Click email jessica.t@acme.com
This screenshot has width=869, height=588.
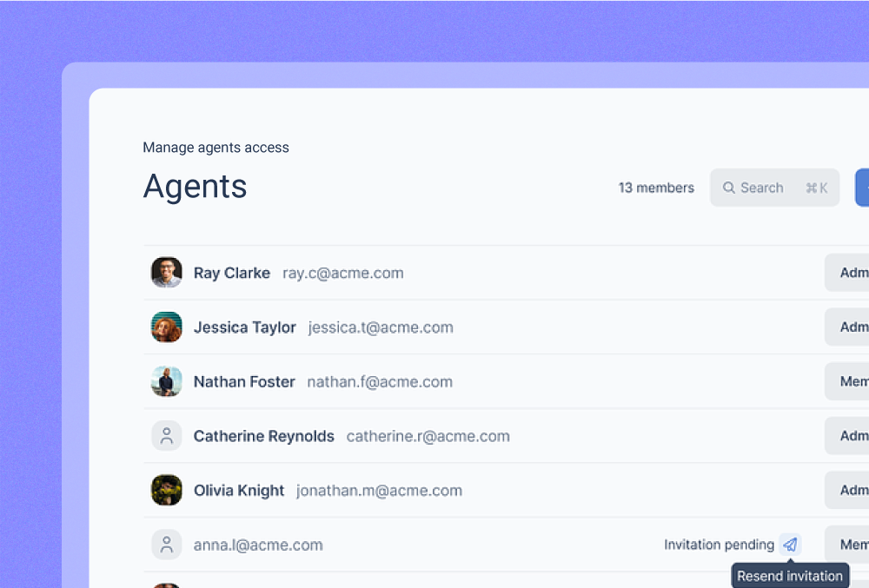coord(381,327)
